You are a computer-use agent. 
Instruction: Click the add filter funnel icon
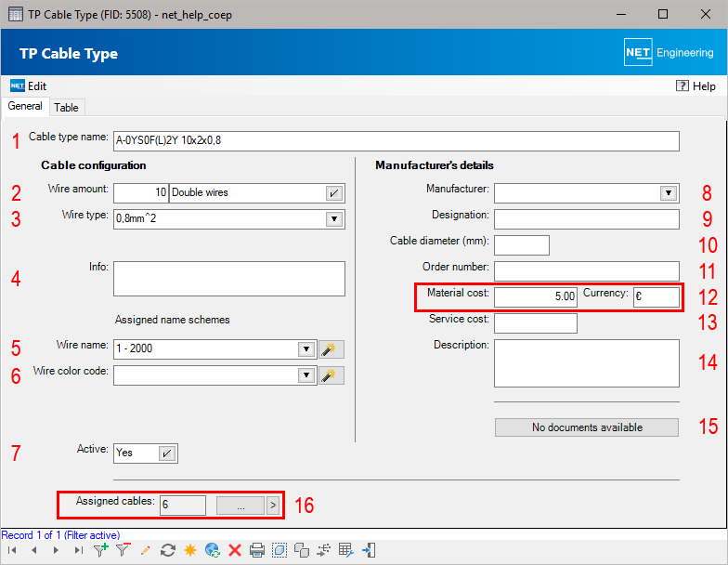tap(100, 550)
